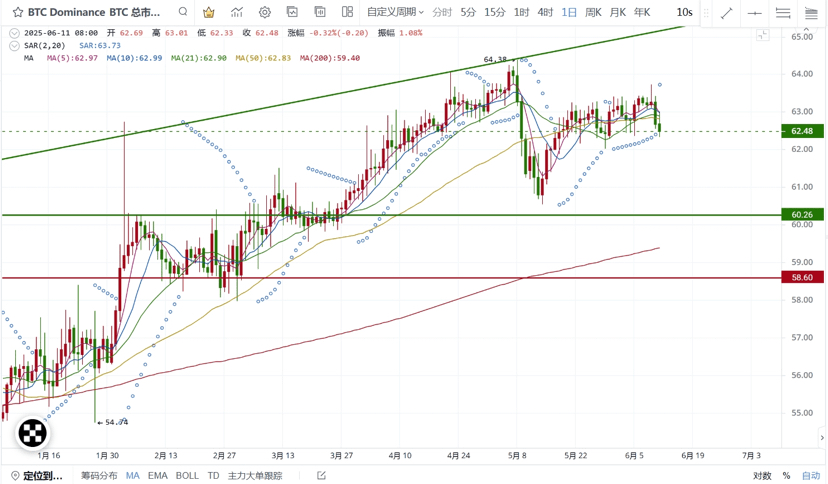Toggle the MA indicator

[133, 476]
